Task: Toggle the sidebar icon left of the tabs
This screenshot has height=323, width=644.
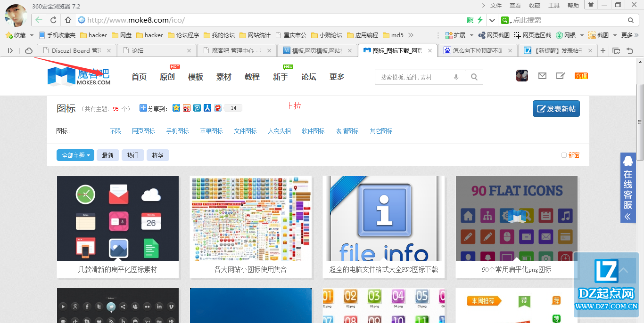Action: coord(10,50)
